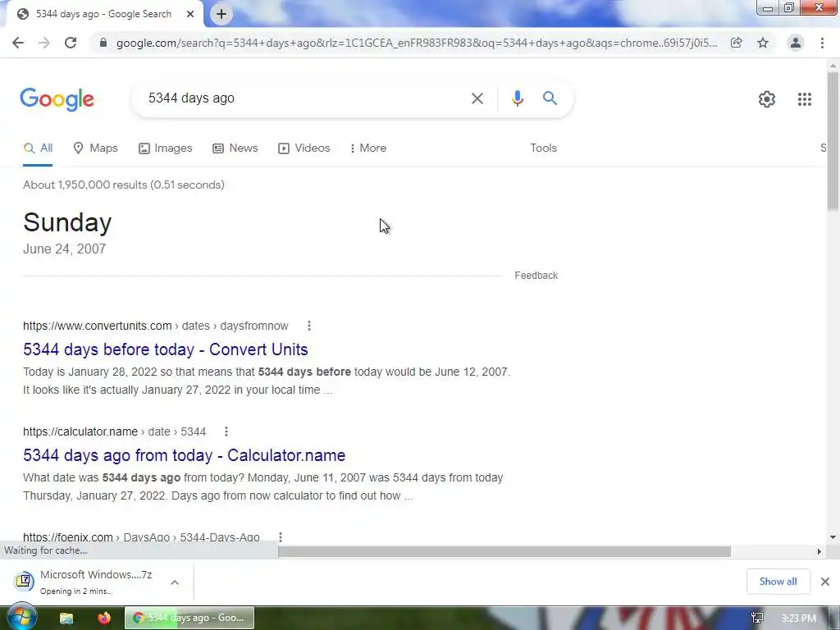Expand the Microsoft Windows download options chevron
This screenshot has height=630, width=840.
point(175,582)
